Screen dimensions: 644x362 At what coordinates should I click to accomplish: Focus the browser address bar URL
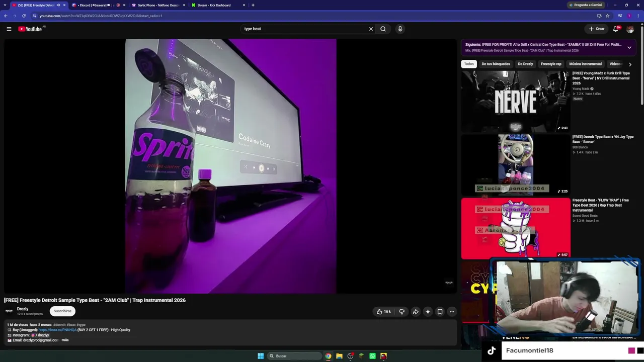pos(101,16)
